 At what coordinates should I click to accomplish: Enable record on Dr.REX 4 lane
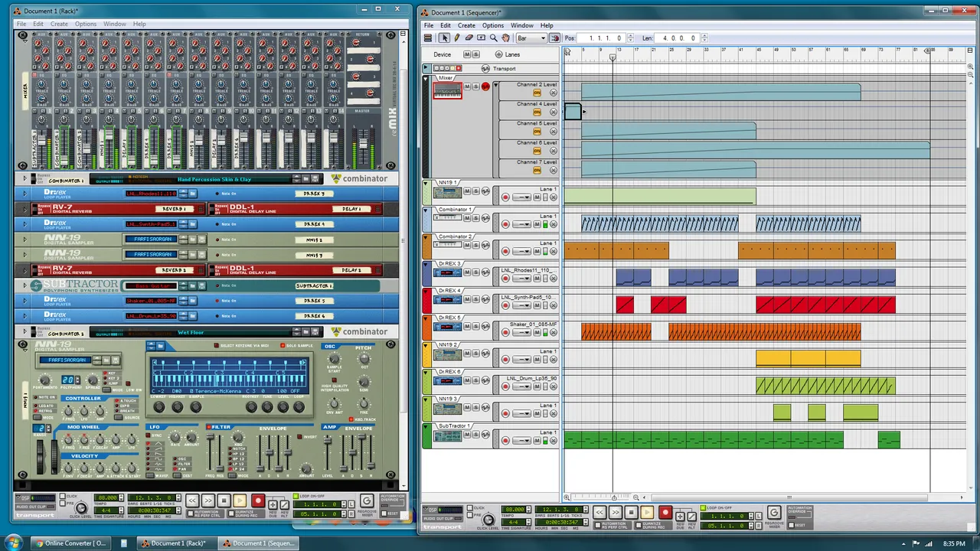coord(505,305)
